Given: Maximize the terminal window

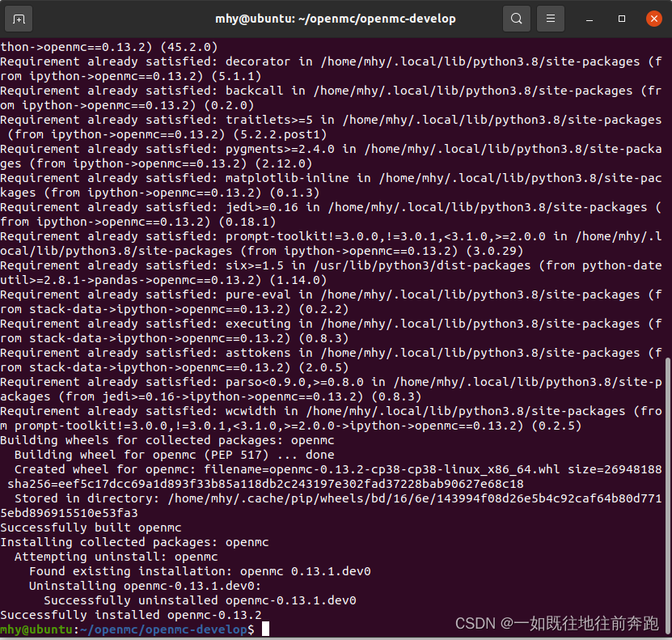Looking at the screenshot, I should (x=620, y=18).
